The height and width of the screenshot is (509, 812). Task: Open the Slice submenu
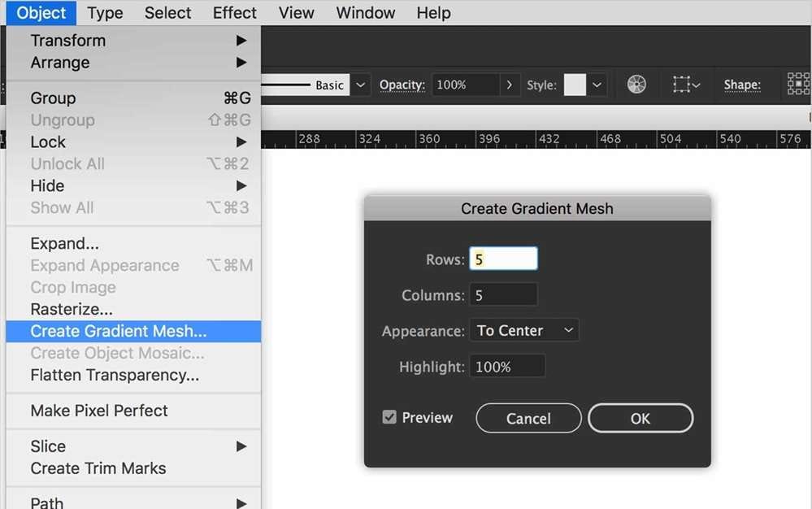133,446
